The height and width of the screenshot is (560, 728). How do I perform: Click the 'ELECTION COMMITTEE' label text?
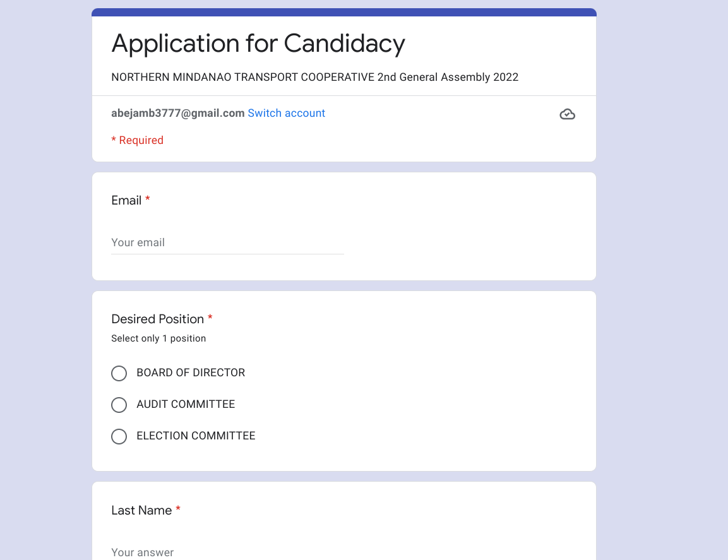[x=196, y=436]
